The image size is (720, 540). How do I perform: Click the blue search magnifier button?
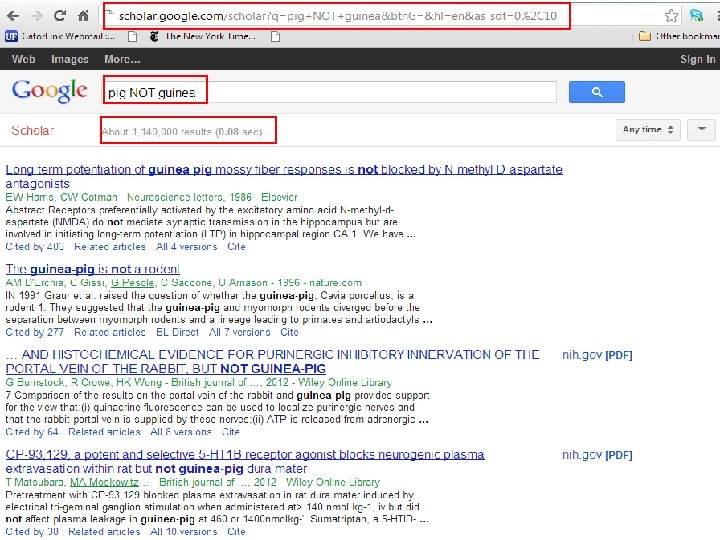(596, 92)
